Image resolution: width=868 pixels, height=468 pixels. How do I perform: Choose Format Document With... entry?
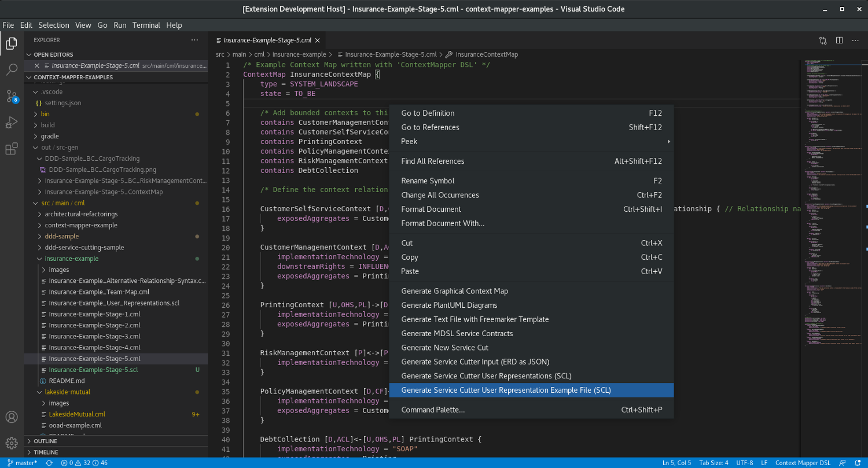[x=531, y=223]
